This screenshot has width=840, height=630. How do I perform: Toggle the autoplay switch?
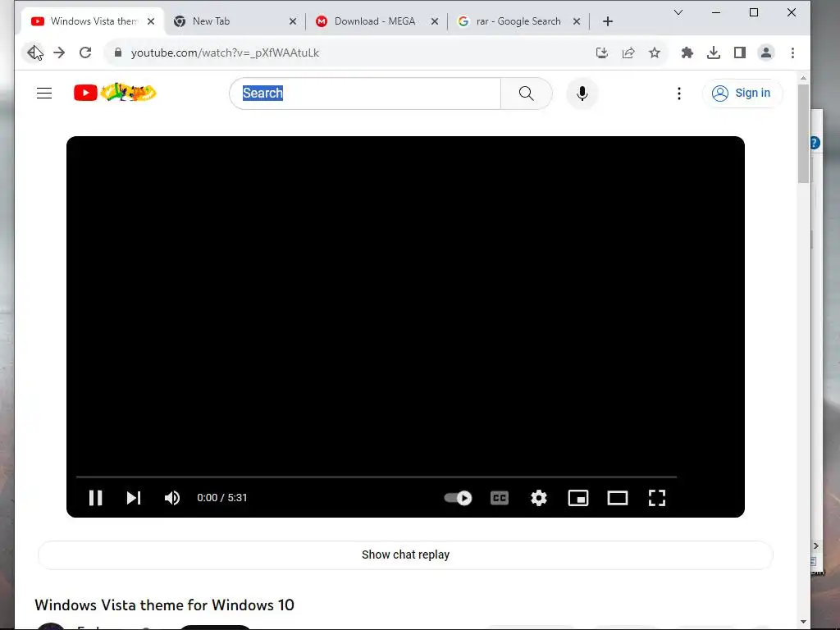(x=458, y=498)
